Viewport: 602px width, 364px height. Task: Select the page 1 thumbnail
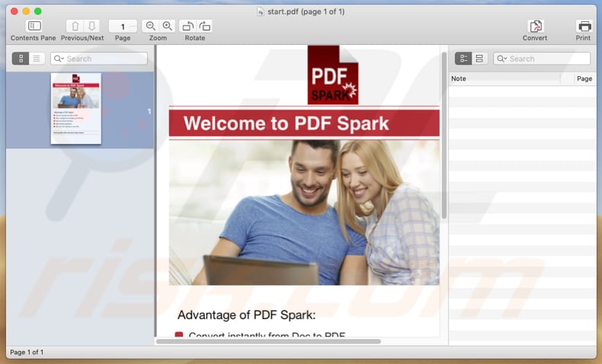pos(76,109)
